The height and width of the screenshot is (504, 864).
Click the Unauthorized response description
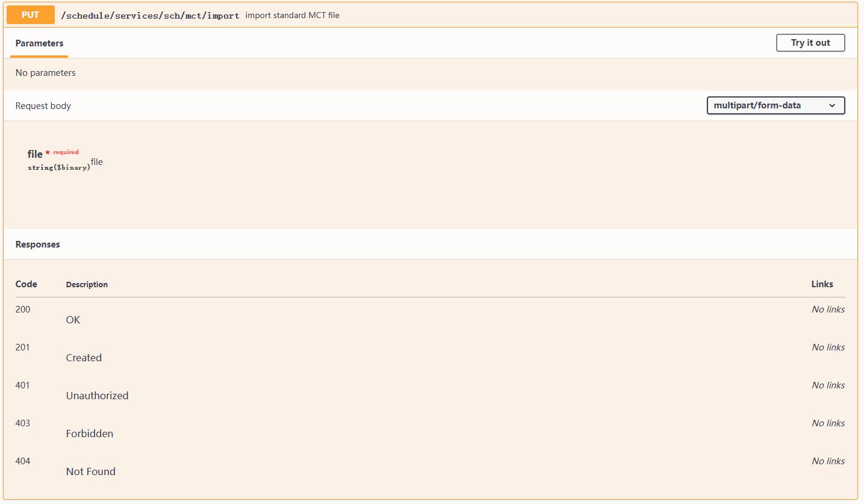[x=97, y=396]
